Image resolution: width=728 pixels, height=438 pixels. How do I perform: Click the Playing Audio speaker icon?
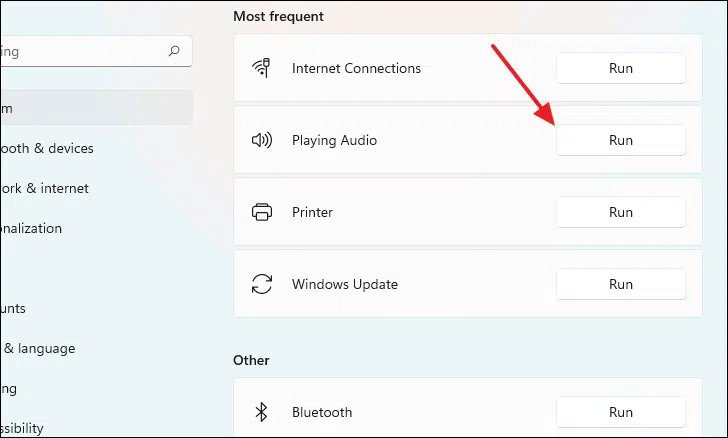pyautogui.click(x=262, y=140)
